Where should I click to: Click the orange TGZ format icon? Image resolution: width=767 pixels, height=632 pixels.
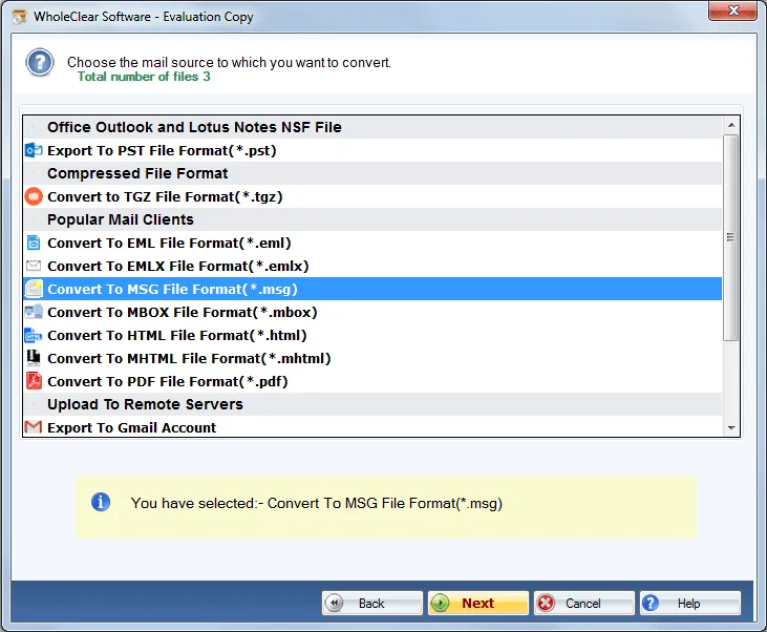[x=33, y=197]
